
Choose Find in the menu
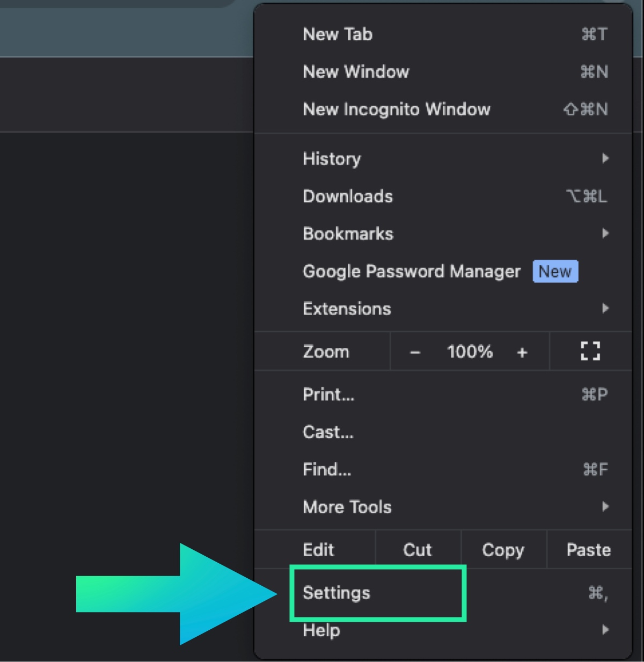click(x=327, y=470)
